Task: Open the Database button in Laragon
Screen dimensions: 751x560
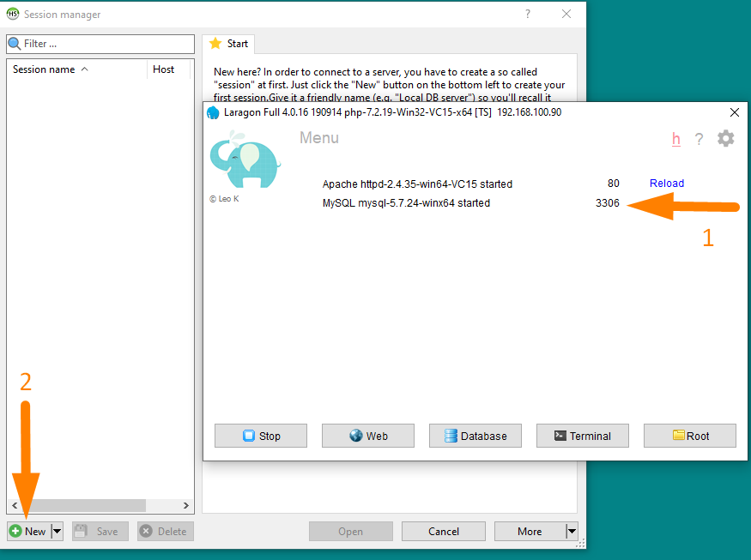Action: [x=475, y=436]
